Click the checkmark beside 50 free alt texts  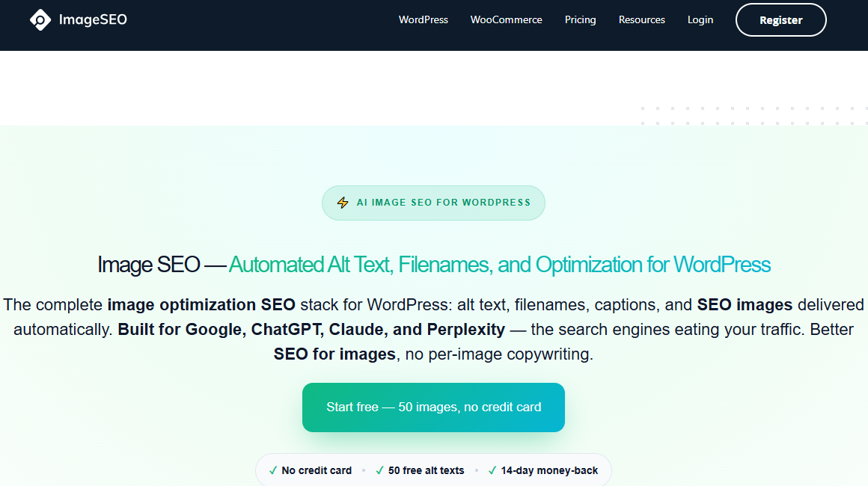point(380,470)
